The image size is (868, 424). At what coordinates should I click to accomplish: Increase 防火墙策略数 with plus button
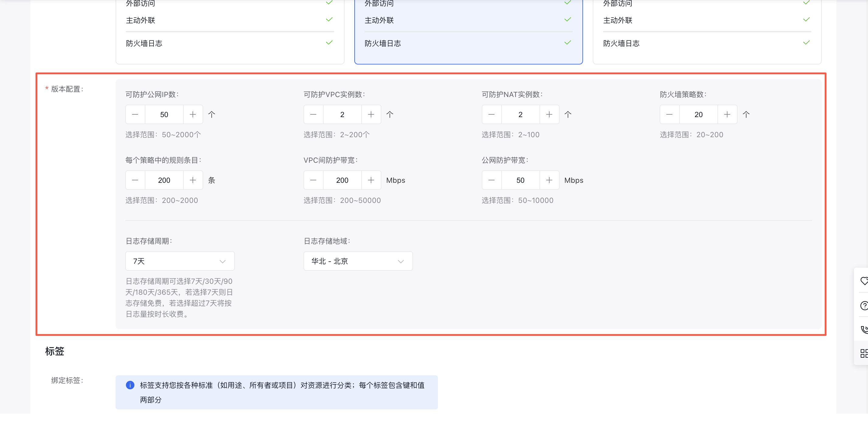click(x=727, y=115)
